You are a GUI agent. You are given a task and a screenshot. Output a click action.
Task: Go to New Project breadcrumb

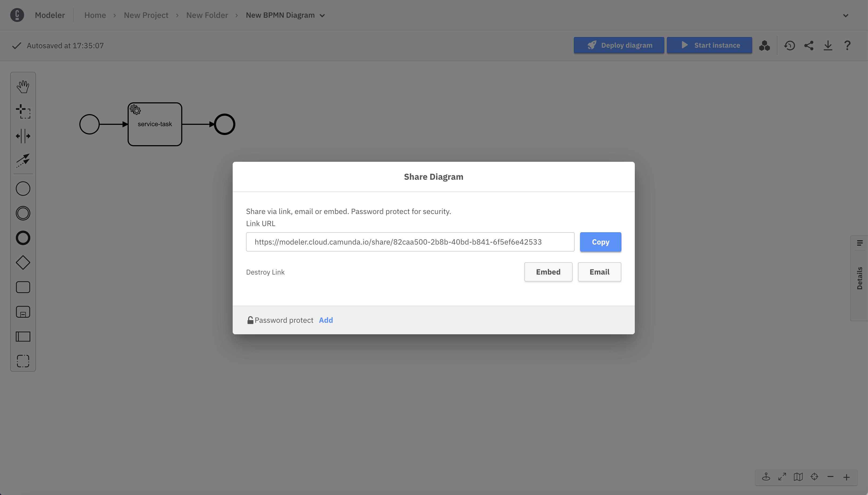(146, 15)
